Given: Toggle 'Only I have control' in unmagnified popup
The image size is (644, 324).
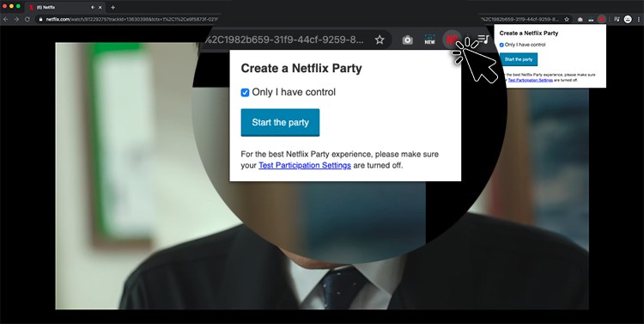Looking at the screenshot, I should click(501, 45).
